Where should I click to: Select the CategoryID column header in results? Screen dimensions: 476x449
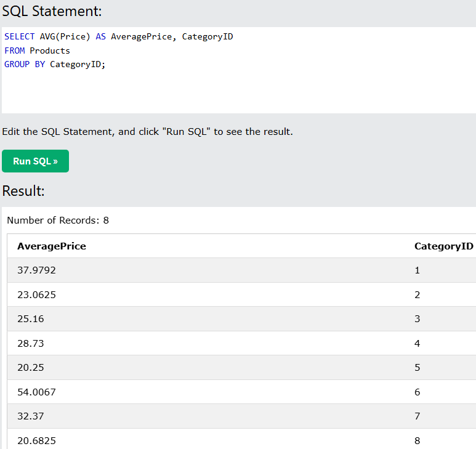tap(443, 246)
